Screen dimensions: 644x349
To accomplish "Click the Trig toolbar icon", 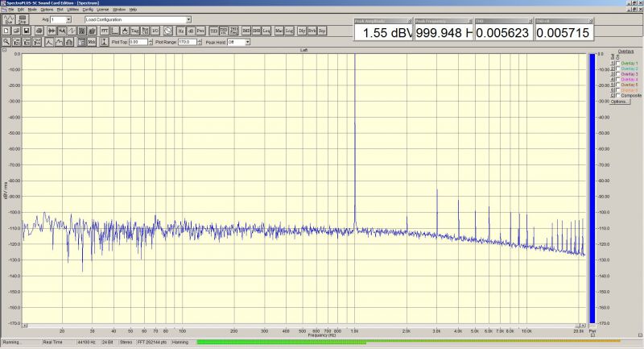I will 134,31.
